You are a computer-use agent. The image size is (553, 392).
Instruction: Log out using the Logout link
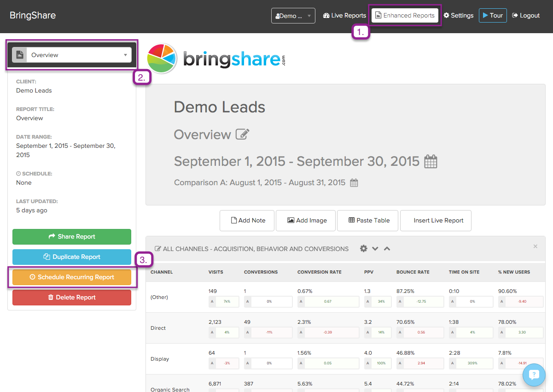coord(526,16)
